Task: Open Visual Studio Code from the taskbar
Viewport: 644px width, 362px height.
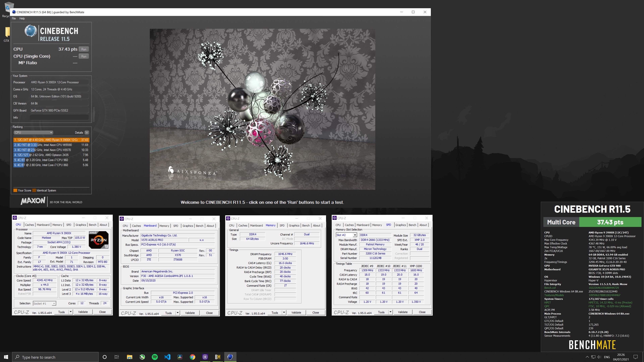Action: (x=167, y=357)
